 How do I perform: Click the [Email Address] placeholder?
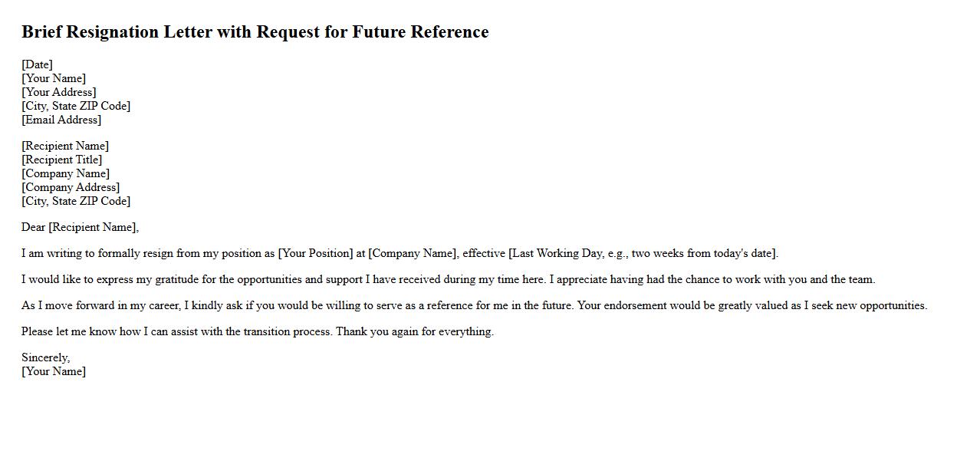tap(61, 120)
